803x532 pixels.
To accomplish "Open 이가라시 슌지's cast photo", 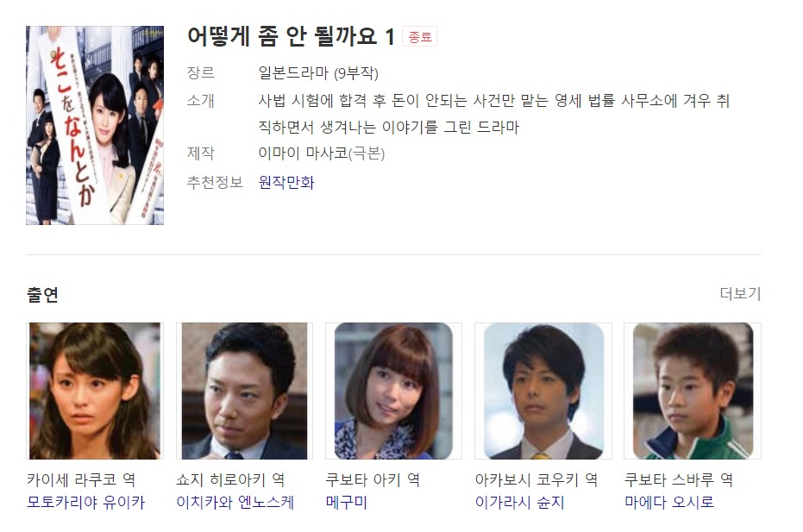I will (x=543, y=391).
